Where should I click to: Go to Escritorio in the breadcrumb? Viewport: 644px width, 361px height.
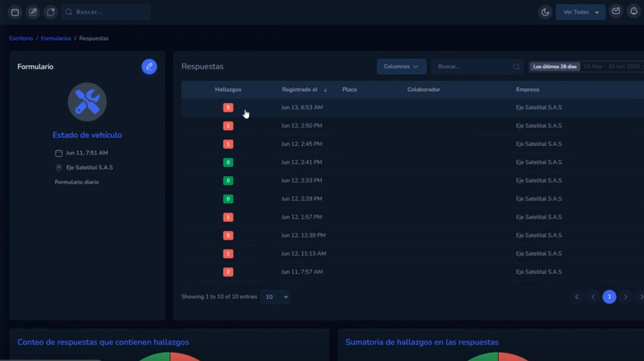tap(21, 38)
